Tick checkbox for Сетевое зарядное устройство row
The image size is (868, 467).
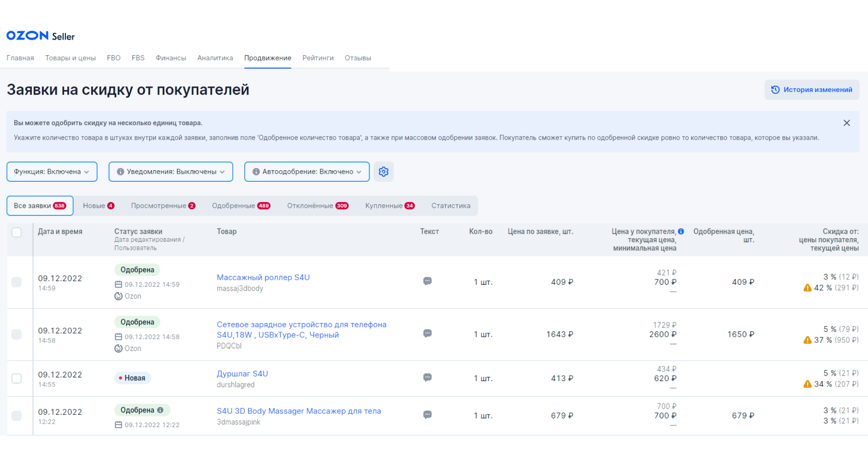pos(17,334)
